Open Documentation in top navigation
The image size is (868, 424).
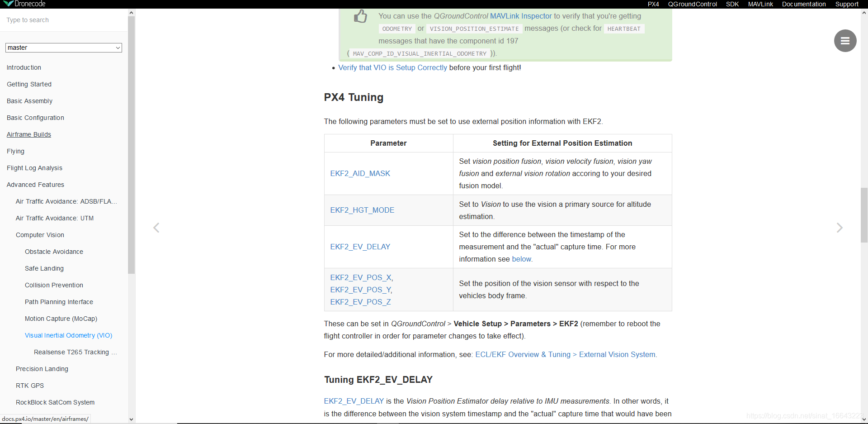(x=804, y=4)
